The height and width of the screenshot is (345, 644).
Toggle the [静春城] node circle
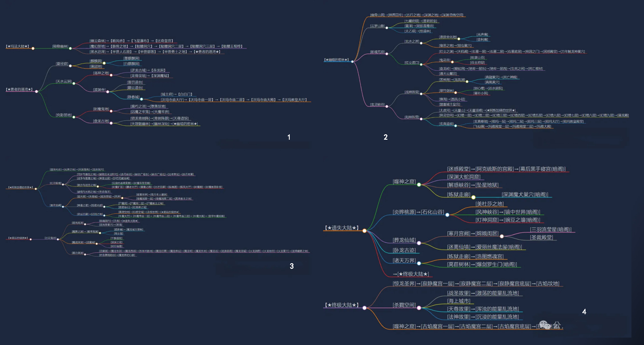142,99
